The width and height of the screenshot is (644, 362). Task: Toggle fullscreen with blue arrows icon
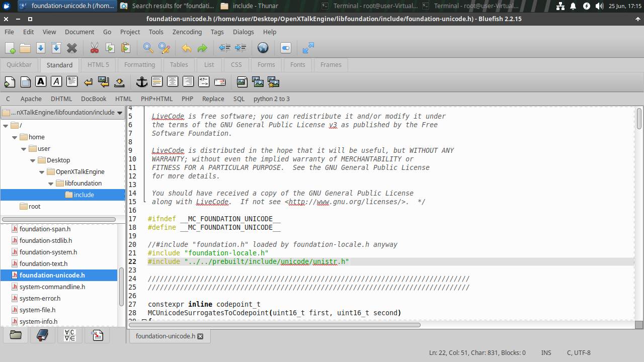pos(308,48)
